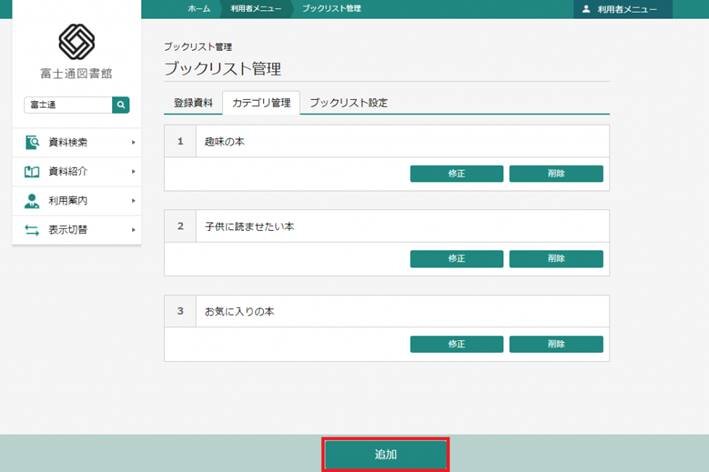
Task: Expand the 資料検索 submenu arrow
Action: click(x=133, y=143)
